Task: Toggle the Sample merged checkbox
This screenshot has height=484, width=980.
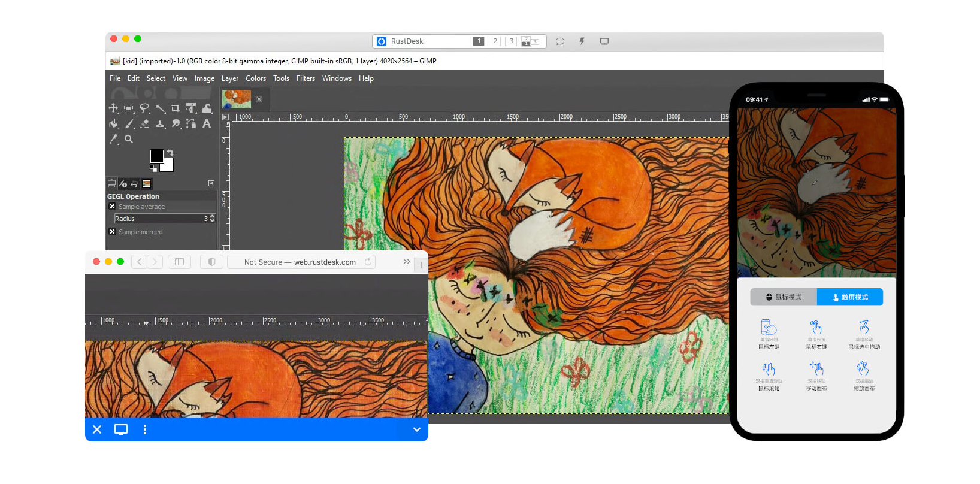Action: coord(112,232)
